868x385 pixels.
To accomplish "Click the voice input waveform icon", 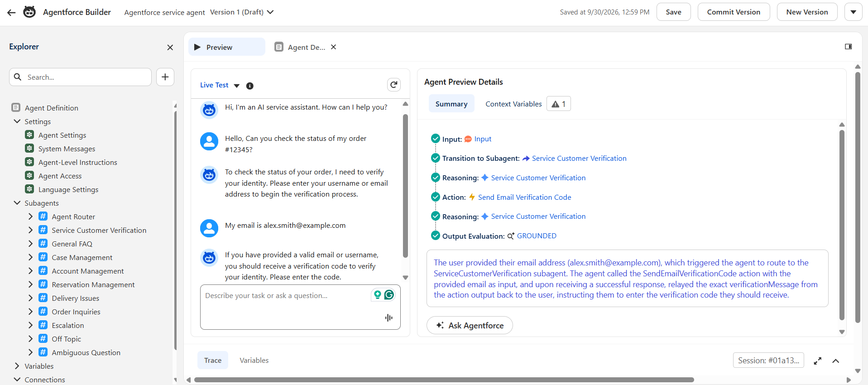I will pyautogui.click(x=388, y=318).
